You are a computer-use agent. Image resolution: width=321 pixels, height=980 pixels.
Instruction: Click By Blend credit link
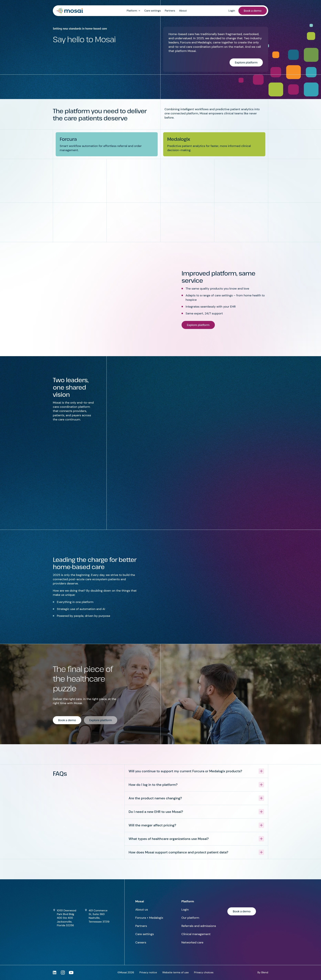pyautogui.click(x=263, y=972)
